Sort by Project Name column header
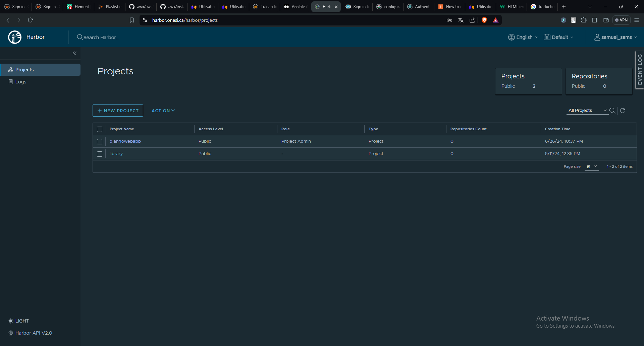644x346 pixels. [x=122, y=129]
